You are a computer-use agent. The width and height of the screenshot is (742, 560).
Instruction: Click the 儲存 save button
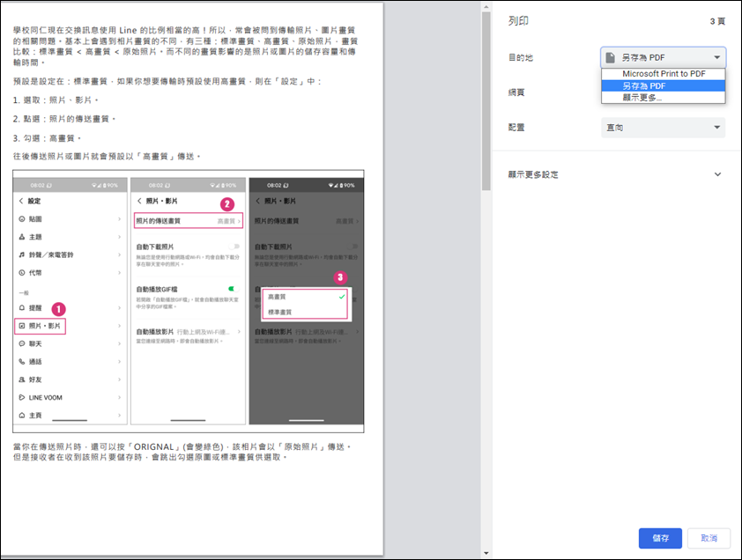point(660,538)
